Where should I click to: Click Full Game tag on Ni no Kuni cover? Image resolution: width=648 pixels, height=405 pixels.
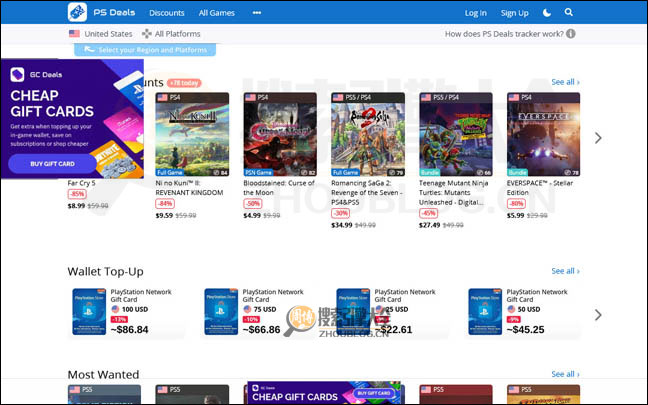(170, 172)
